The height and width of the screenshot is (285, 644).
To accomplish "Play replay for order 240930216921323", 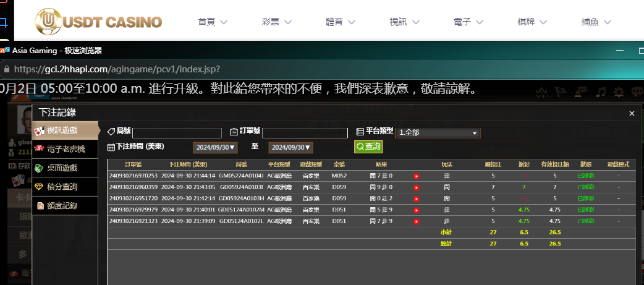I will (417, 221).
